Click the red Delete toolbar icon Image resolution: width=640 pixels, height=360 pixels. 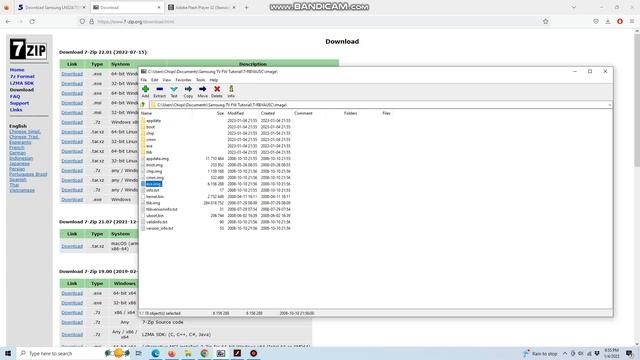(217, 91)
